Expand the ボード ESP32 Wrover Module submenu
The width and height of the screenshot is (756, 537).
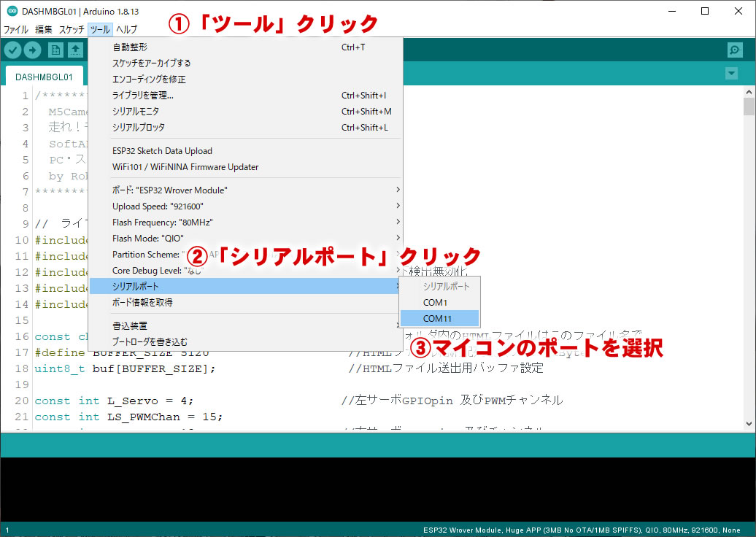tap(246, 190)
